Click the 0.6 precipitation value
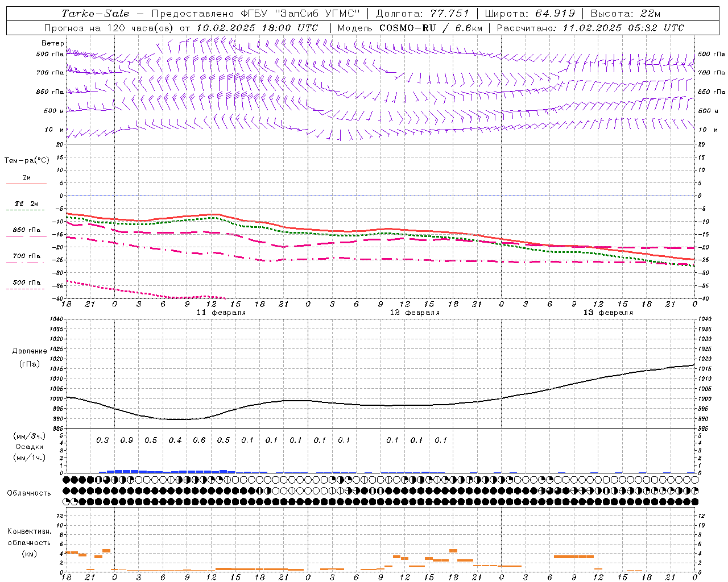The width and height of the screenshot is (728, 582). pyautogui.click(x=199, y=440)
